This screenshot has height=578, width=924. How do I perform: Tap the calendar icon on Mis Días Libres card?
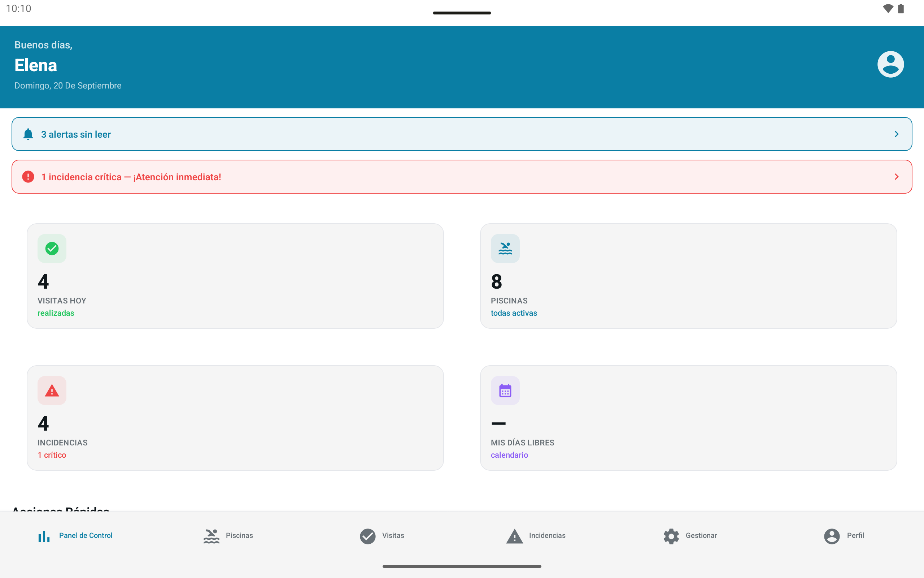click(x=505, y=390)
